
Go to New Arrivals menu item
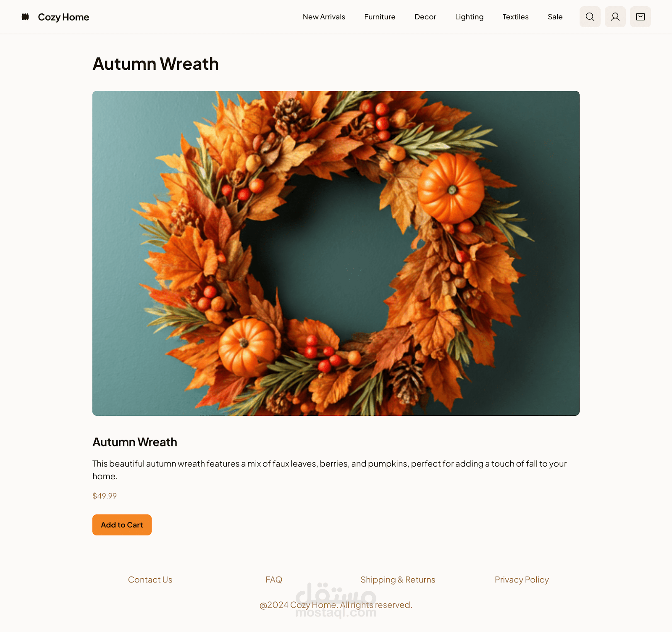[x=324, y=17]
